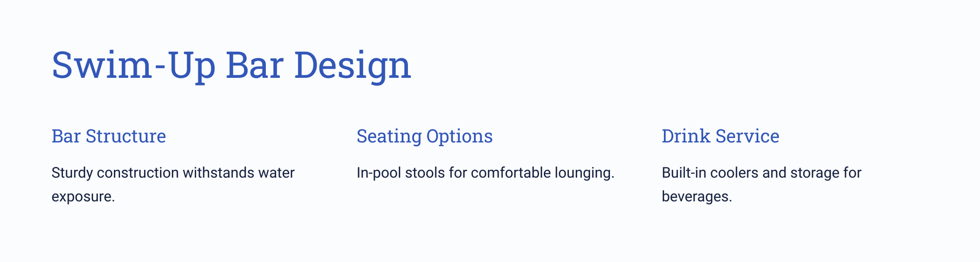Click the word 'Design' in the title
The height and width of the screenshot is (262, 980).
(352, 66)
